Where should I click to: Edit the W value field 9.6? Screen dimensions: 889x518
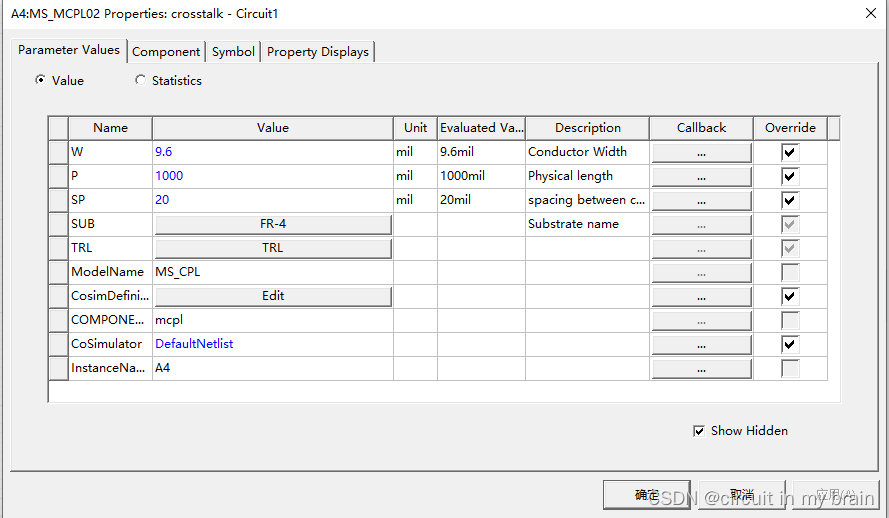[x=272, y=152]
